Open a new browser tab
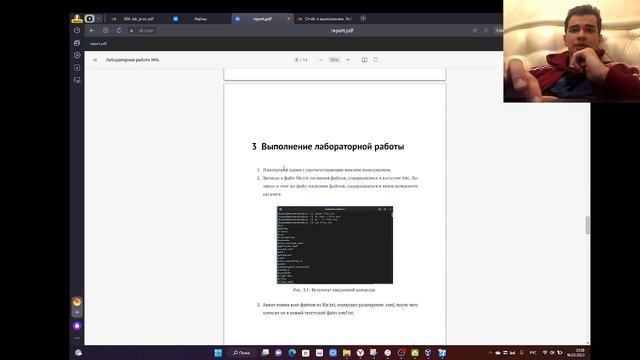640x360 pixels. pos(363,18)
